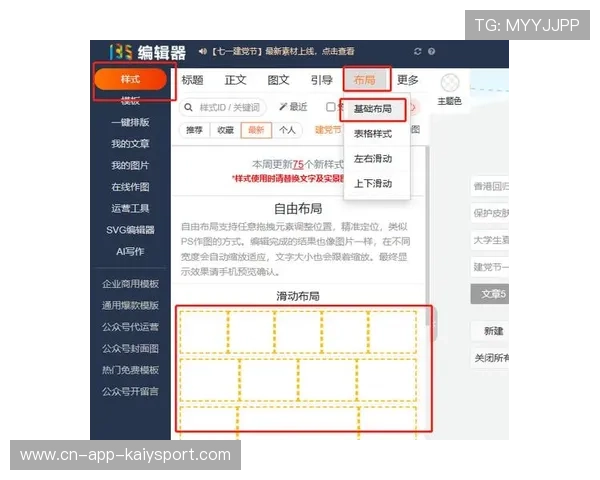Open 企业商用模板 link
Viewport: 600px width, 480px height.
(130, 284)
